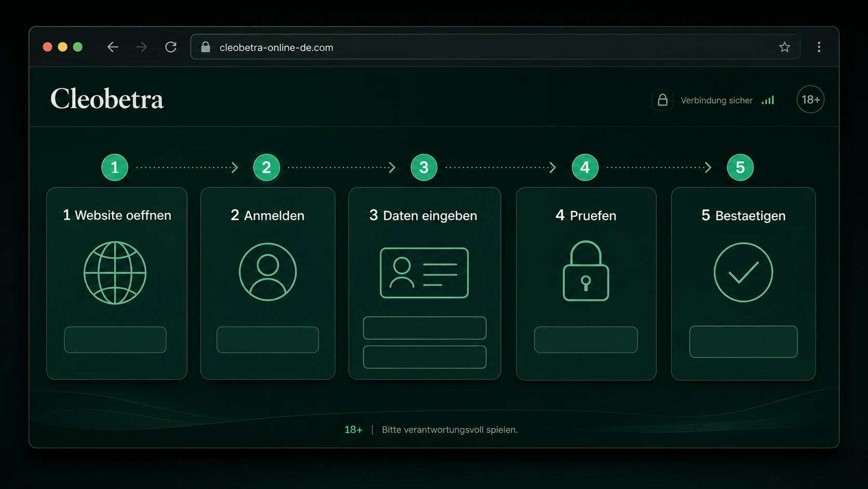Click the user profile icon in Anmelden card

[x=268, y=272]
